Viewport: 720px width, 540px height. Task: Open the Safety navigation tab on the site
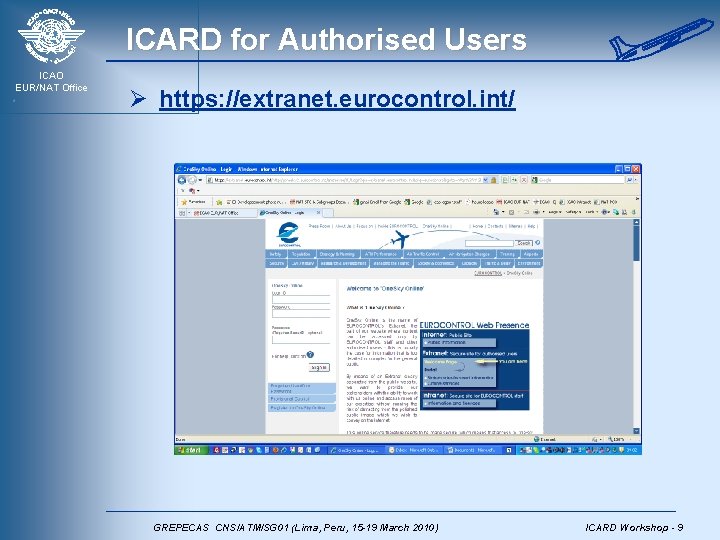[276, 254]
